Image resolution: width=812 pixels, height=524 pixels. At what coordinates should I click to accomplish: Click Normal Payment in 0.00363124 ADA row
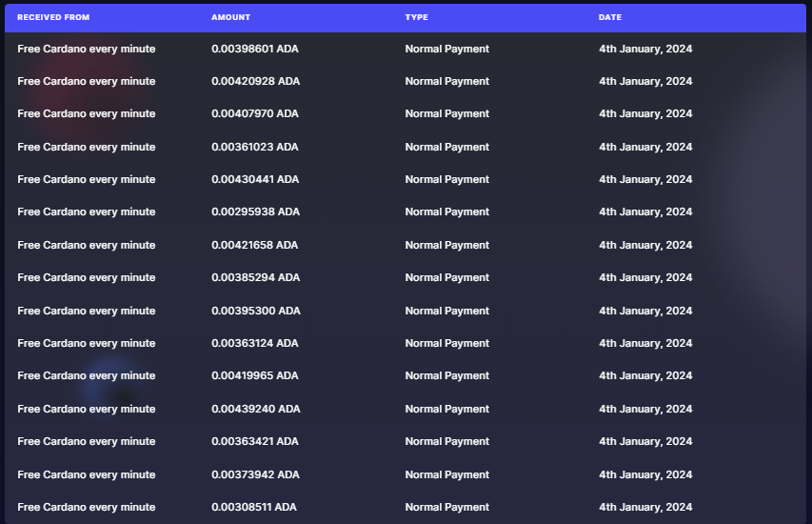(446, 343)
